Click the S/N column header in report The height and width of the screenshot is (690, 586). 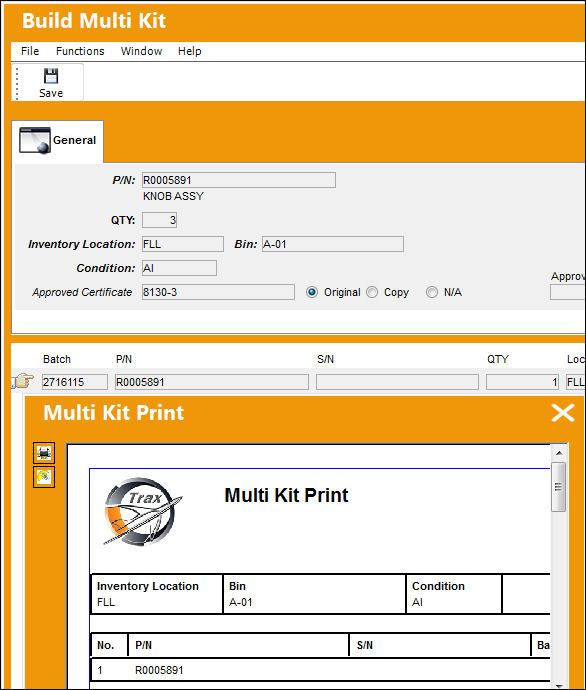coord(365,645)
